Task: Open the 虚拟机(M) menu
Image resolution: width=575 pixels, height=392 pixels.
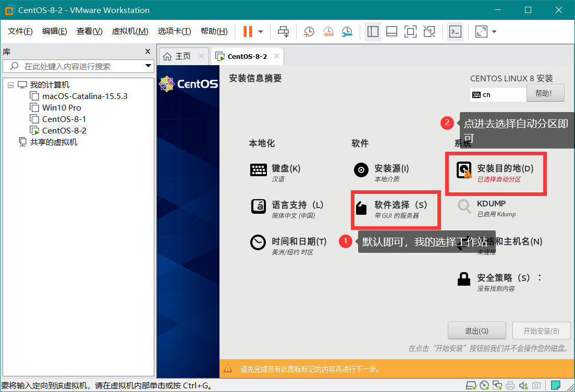Action: click(x=130, y=31)
